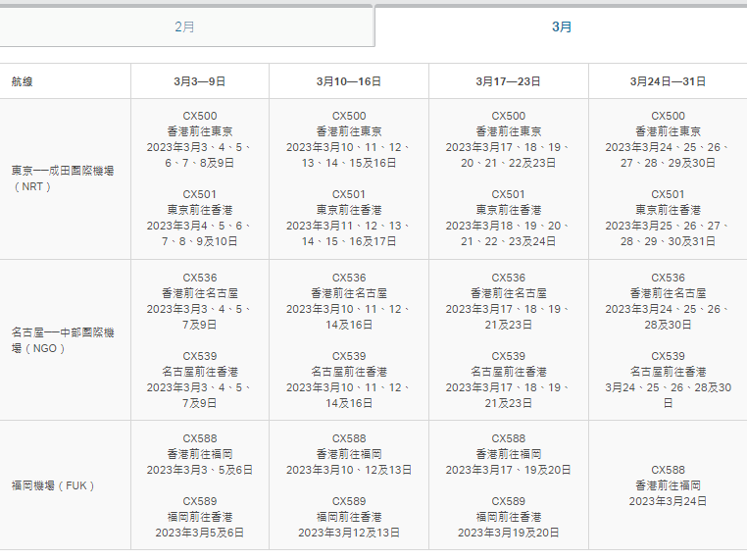Click the 福岡機場 (FUK) row label

52,485
